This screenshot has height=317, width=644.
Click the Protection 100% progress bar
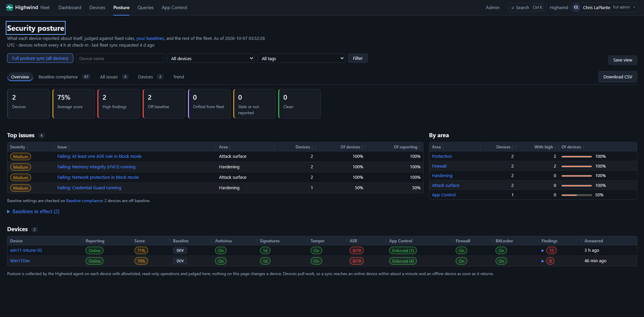click(577, 156)
